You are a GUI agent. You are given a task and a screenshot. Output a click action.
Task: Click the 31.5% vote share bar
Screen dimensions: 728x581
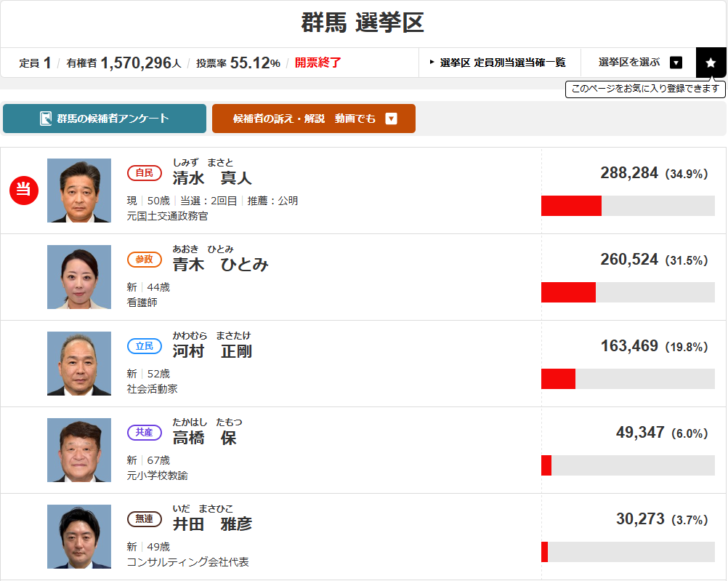(628, 292)
